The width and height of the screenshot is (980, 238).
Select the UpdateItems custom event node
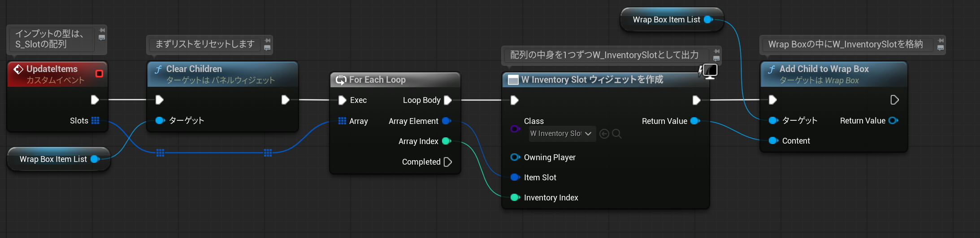tap(52, 69)
